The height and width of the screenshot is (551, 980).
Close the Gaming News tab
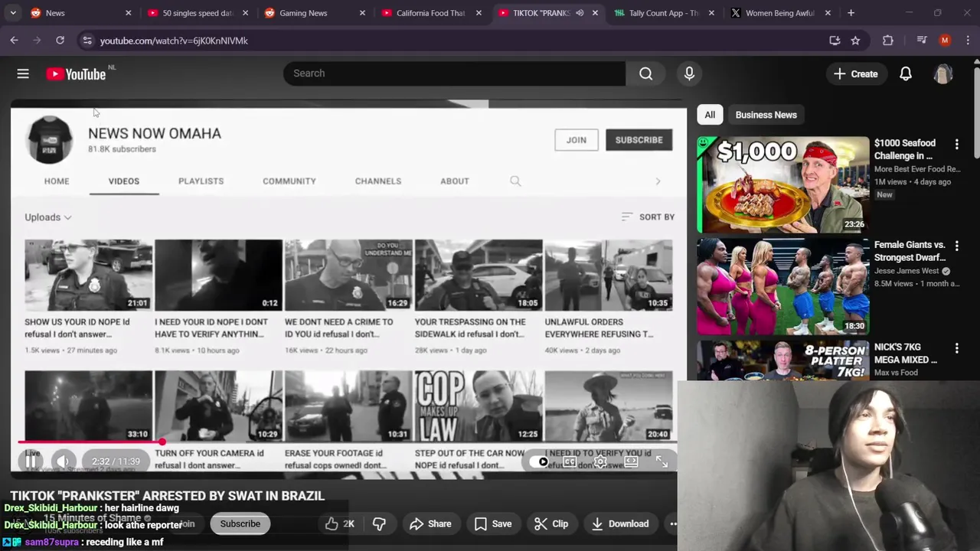point(362,13)
